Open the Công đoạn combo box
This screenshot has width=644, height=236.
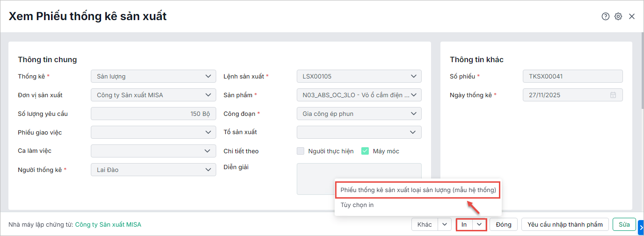click(359, 114)
